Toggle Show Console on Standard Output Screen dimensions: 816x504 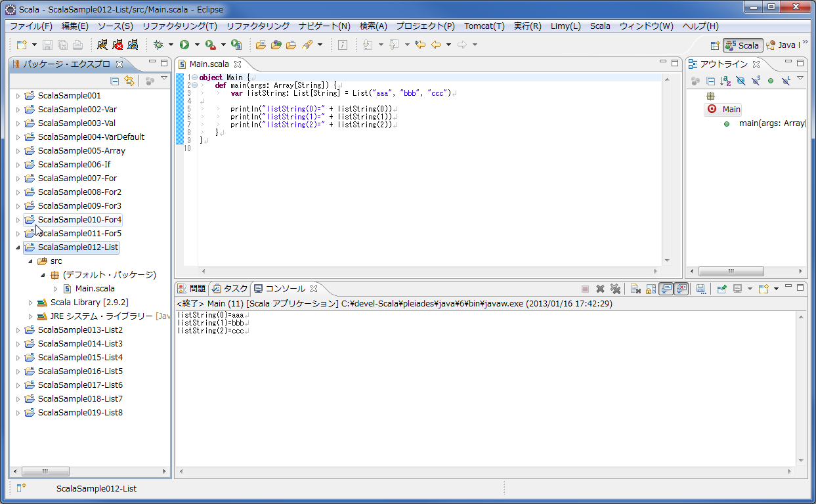(665, 289)
